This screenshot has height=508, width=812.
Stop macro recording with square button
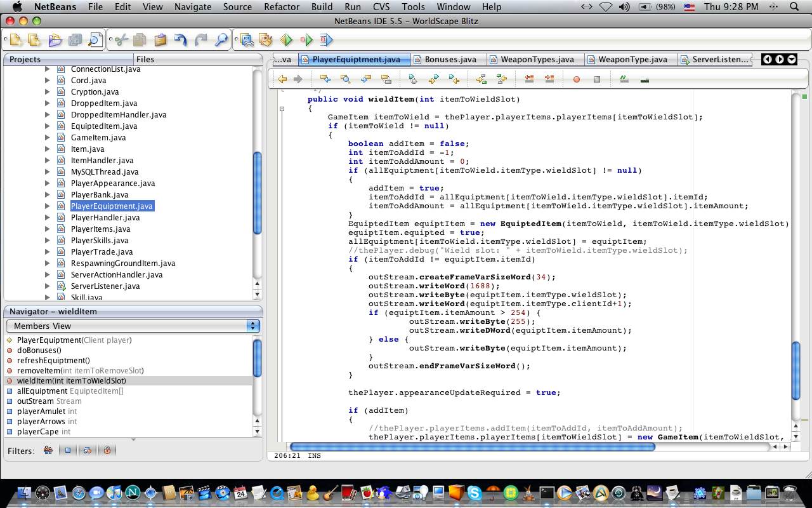[597, 79]
